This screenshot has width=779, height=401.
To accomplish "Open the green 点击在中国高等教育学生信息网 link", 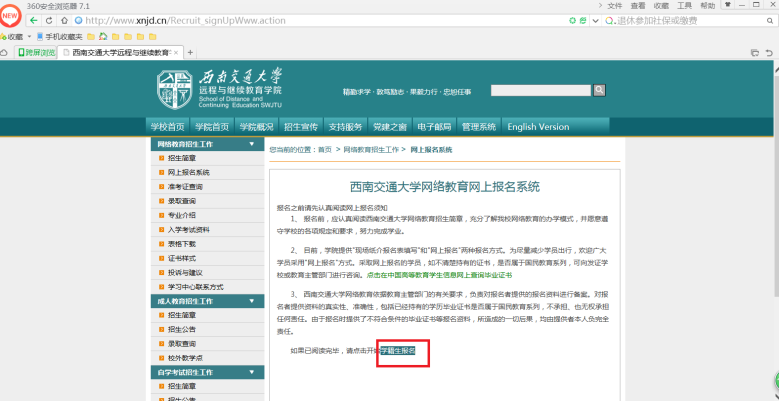I will [x=439, y=275].
